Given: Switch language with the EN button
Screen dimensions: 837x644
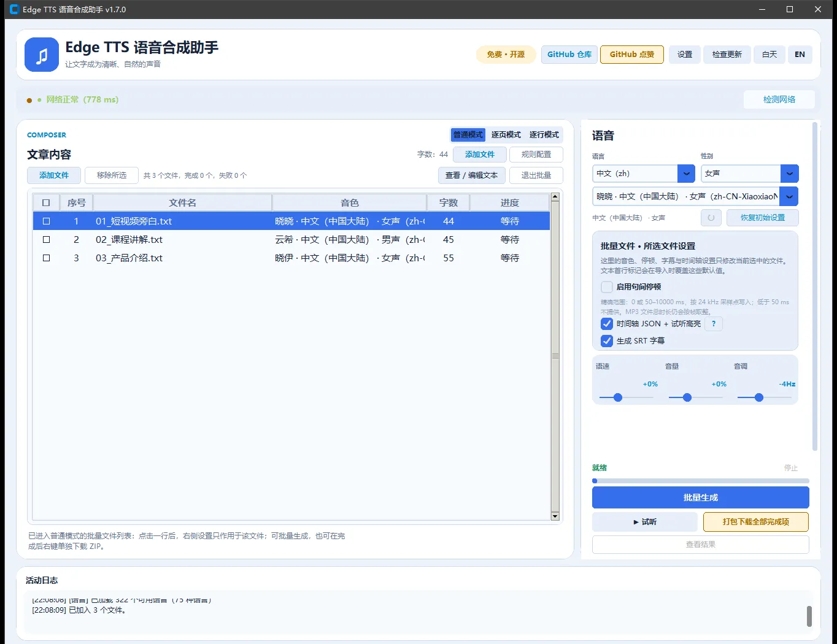Looking at the screenshot, I should (800, 55).
